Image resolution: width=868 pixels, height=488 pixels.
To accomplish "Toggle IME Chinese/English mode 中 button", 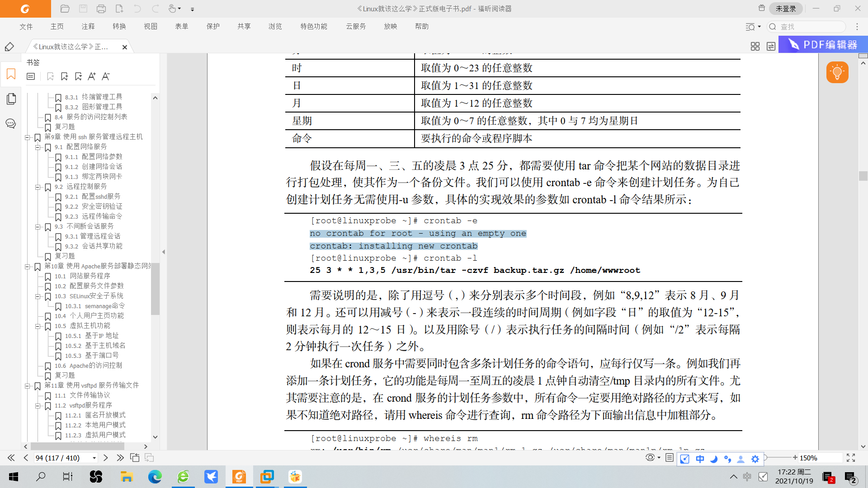I will coord(700,459).
